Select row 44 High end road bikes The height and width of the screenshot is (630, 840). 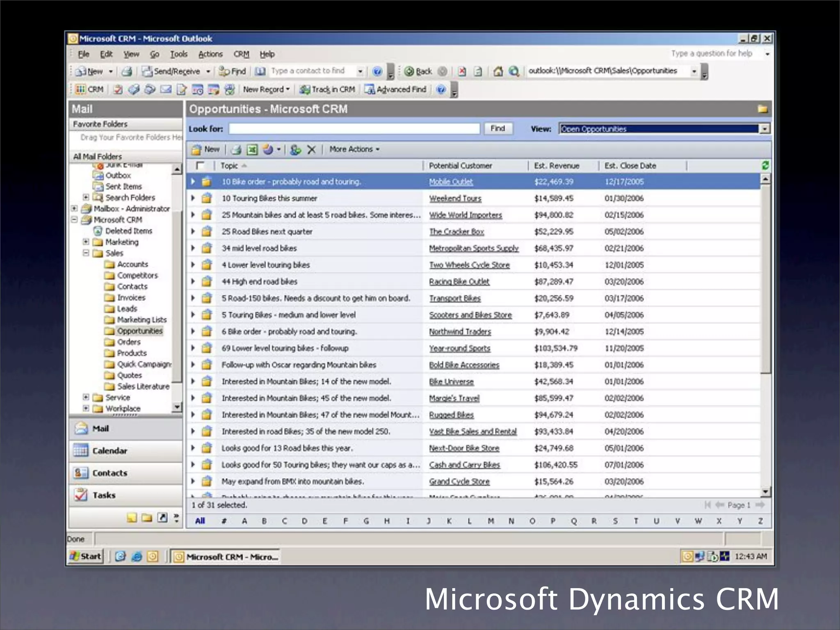tap(474, 282)
